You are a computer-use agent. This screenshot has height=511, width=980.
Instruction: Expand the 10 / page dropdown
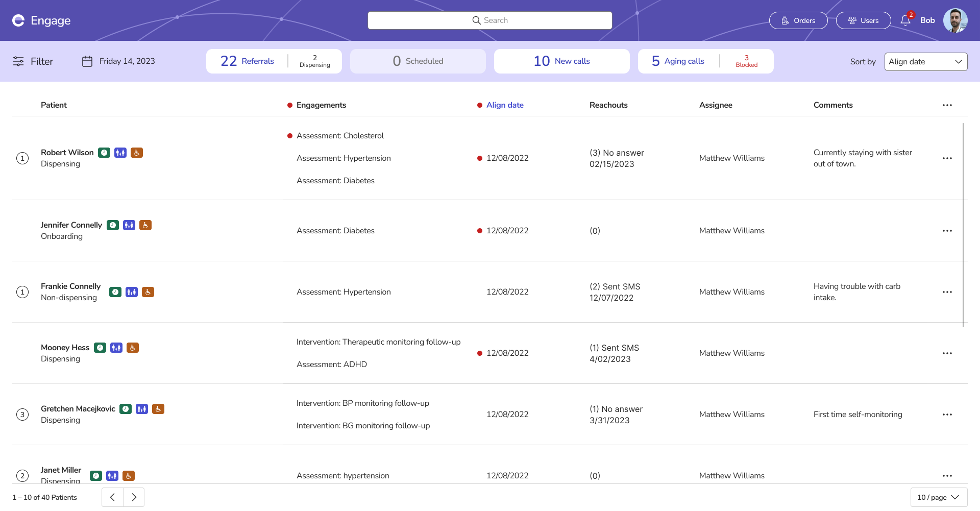[x=938, y=497]
